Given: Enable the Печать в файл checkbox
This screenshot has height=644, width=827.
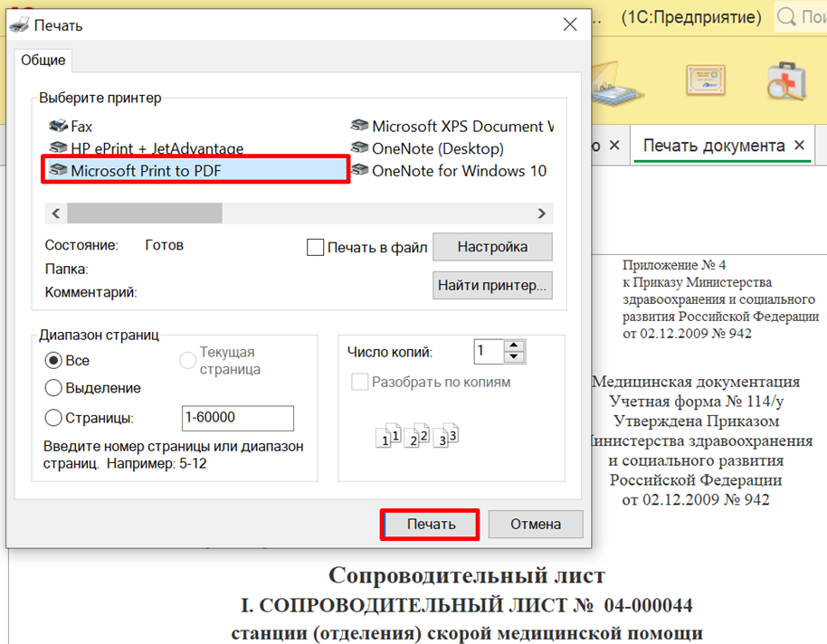Looking at the screenshot, I should [x=315, y=247].
